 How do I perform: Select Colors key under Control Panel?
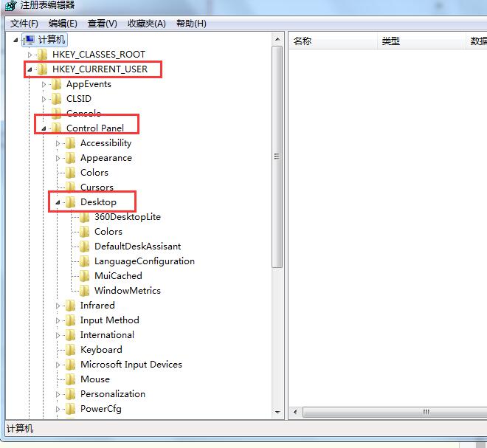coord(94,173)
